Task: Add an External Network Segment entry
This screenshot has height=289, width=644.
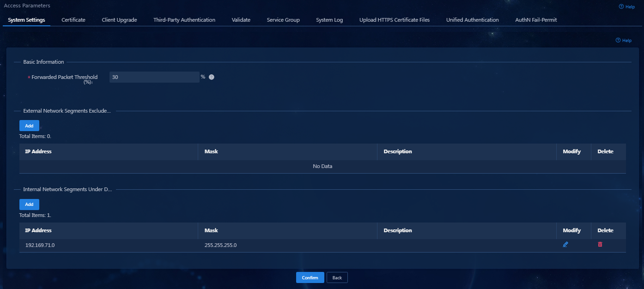Action: (x=29, y=126)
